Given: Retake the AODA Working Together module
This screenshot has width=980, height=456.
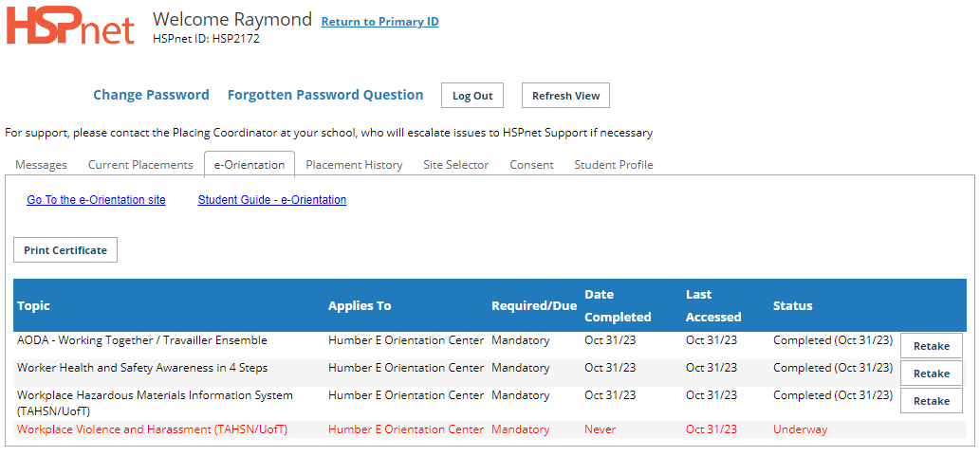Looking at the screenshot, I should tap(932, 346).
